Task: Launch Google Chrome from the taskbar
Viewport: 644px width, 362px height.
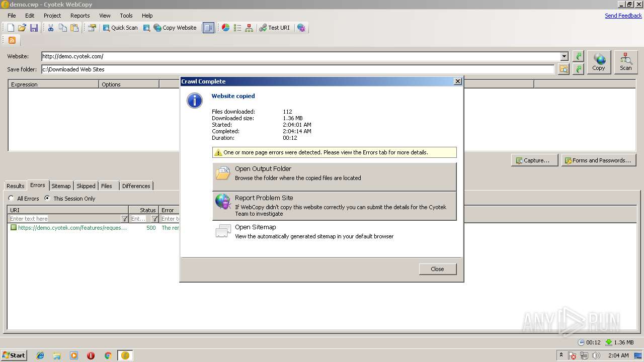Action: coord(108,355)
